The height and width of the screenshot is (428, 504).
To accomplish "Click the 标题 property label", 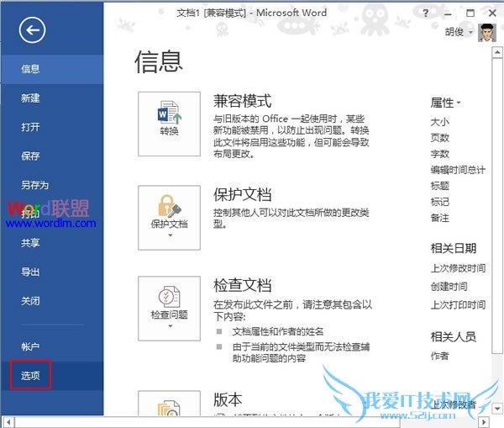I will (440, 186).
